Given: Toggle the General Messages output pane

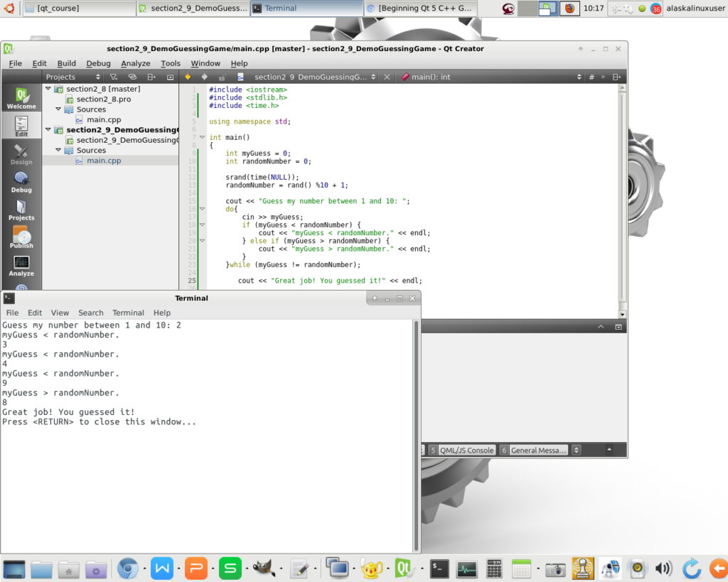Looking at the screenshot, I should 534,450.
